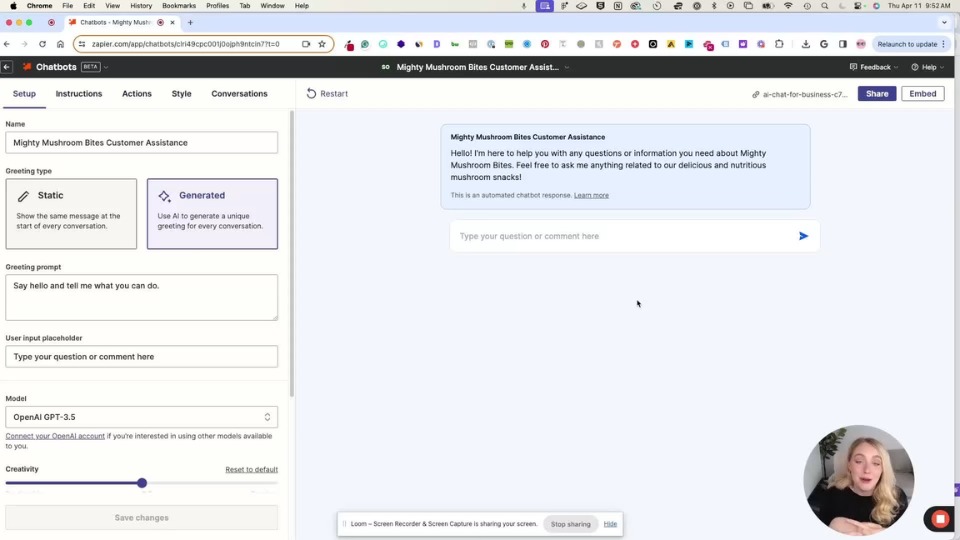Screen dimensions: 960x540
Task: Click the Zapier Chatbots logo icon
Action: point(27,67)
